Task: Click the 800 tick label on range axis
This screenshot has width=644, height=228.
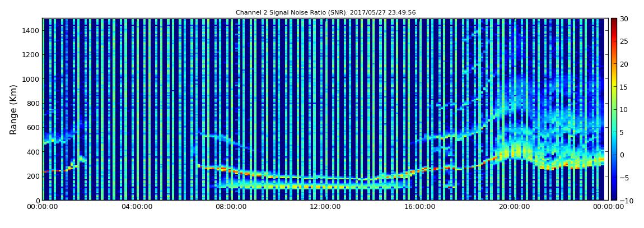Action: (33, 103)
